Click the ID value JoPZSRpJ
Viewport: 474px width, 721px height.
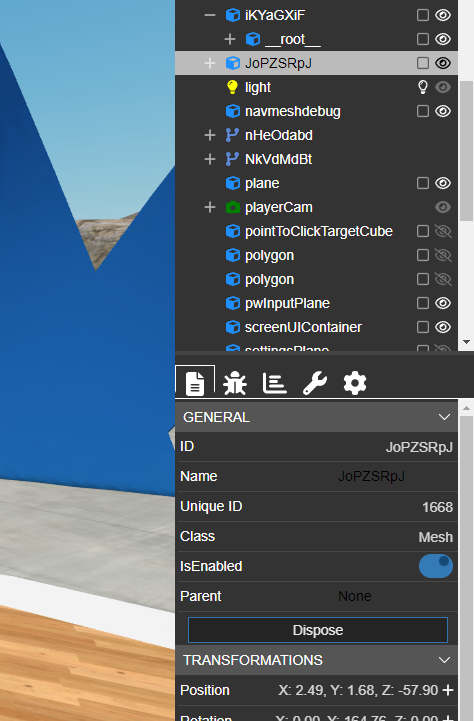click(x=419, y=447)
